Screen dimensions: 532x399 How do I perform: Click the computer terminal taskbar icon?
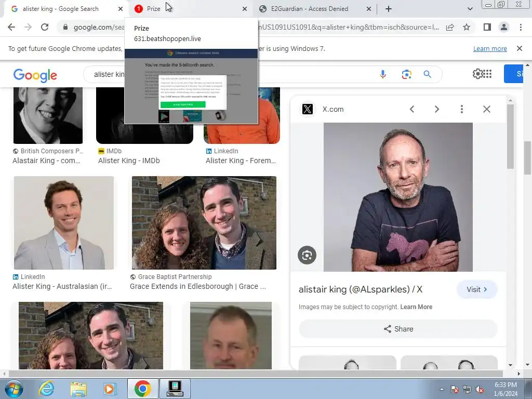(x=175, y=389)
